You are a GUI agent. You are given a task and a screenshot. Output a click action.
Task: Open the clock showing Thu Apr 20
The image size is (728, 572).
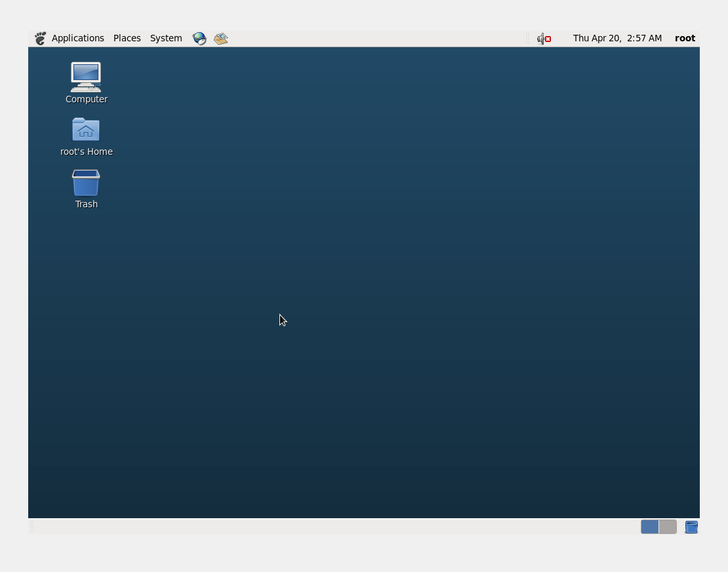tap(617, 38)
